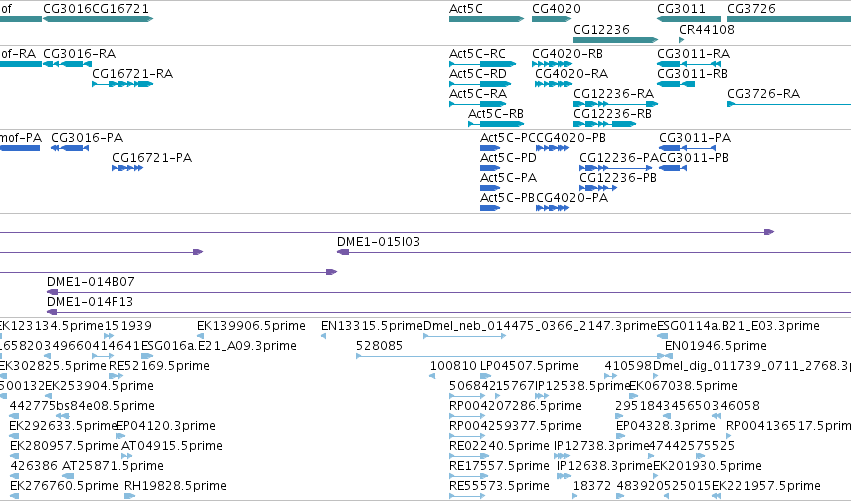Click transcript CG3011-RA
This screenshot has width=851, height=501.
[689, 64]
